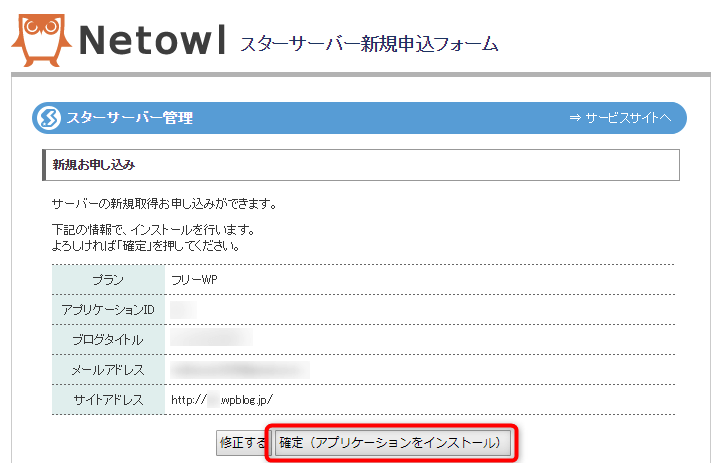
Task: Click the スターサーバー管理 header title
Action: (129, 118)
